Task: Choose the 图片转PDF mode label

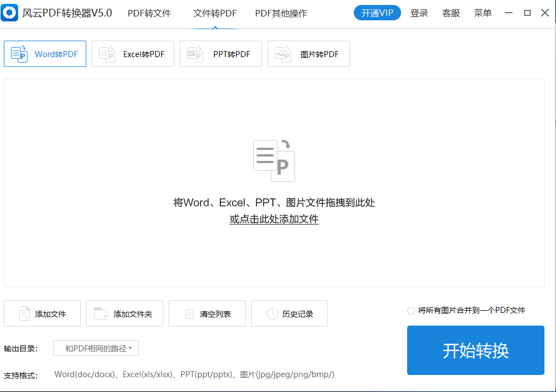Action: (x=320, y=54)
